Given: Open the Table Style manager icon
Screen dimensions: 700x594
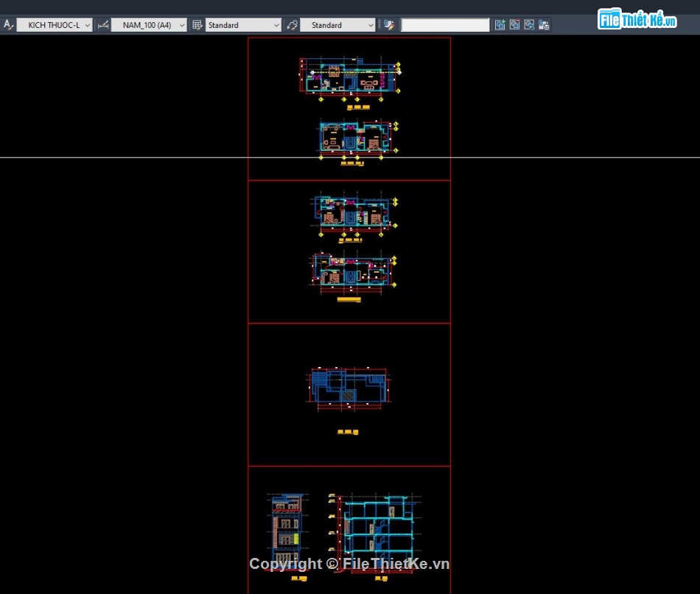Looking at the screenshot, I should coord(197,25).
